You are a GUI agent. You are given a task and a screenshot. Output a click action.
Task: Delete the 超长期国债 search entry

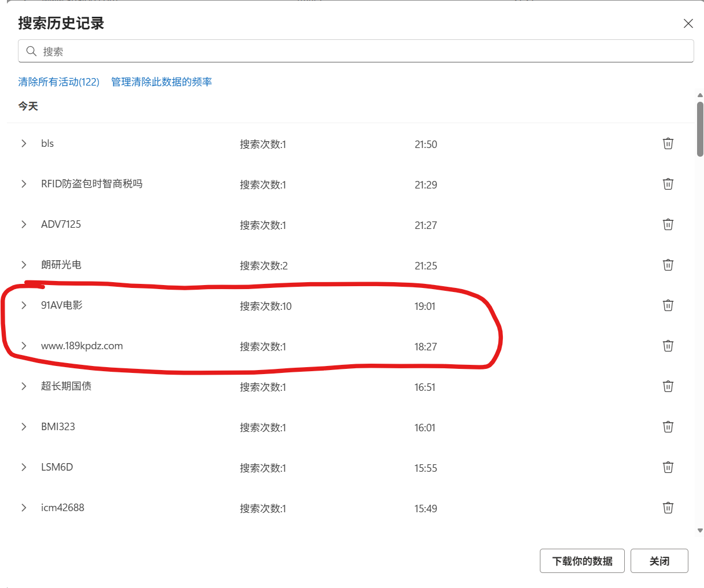[x=668, y=386]
